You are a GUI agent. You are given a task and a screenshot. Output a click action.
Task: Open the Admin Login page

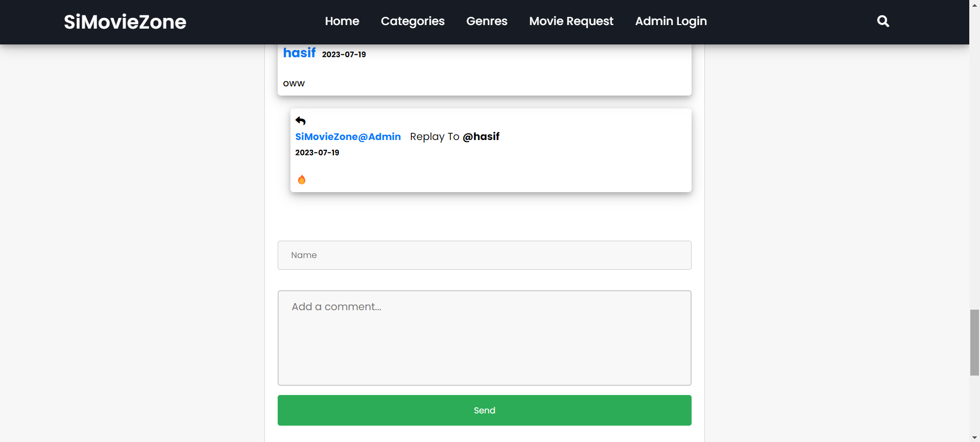point(671,21)
